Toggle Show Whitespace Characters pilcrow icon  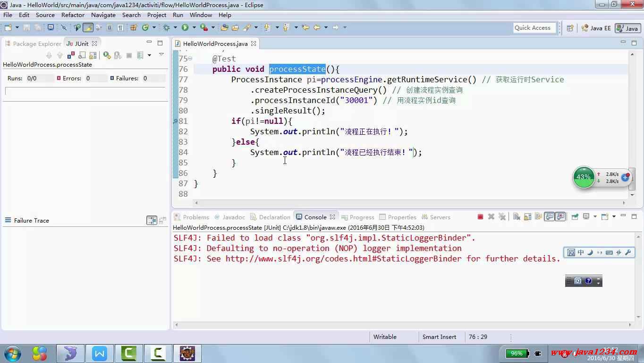(120, 27)
